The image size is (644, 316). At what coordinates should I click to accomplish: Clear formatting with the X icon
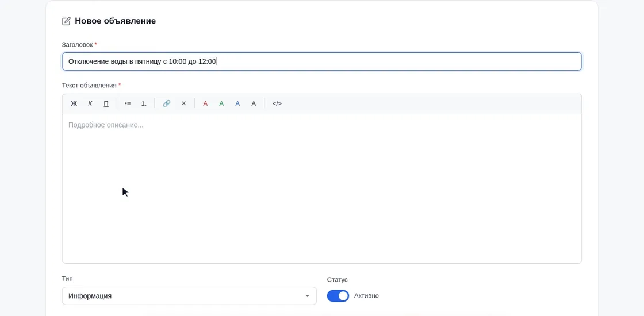pyautogui.click(x=183, y=103)
